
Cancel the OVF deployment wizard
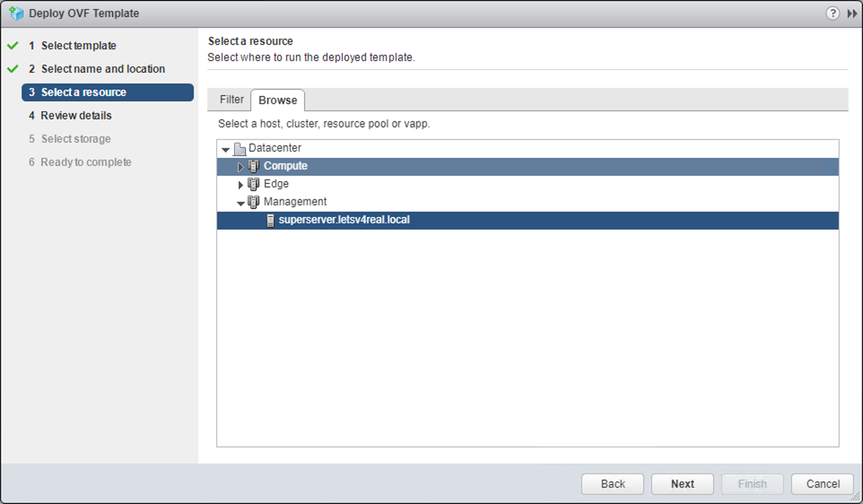pos(822,484)
